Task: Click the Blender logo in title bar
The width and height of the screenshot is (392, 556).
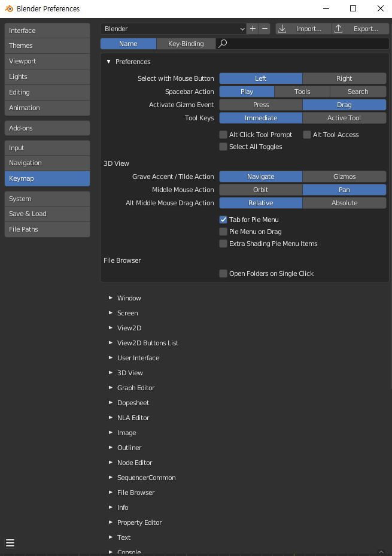Action: (x=8, y=8)
